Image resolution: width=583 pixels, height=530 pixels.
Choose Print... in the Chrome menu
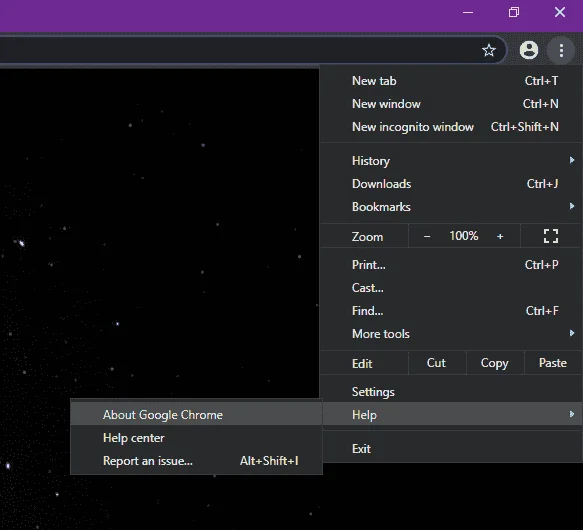pos(452,265)
